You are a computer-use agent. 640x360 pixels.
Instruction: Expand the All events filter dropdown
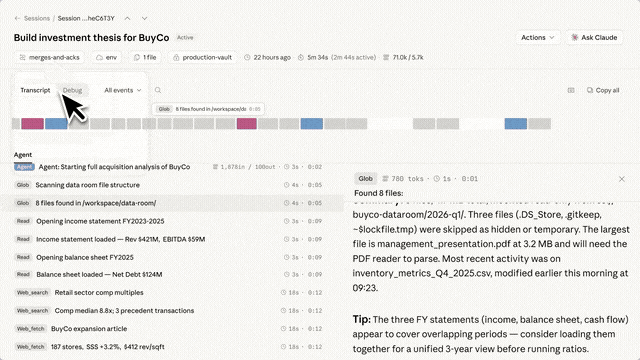pos(122,90)
